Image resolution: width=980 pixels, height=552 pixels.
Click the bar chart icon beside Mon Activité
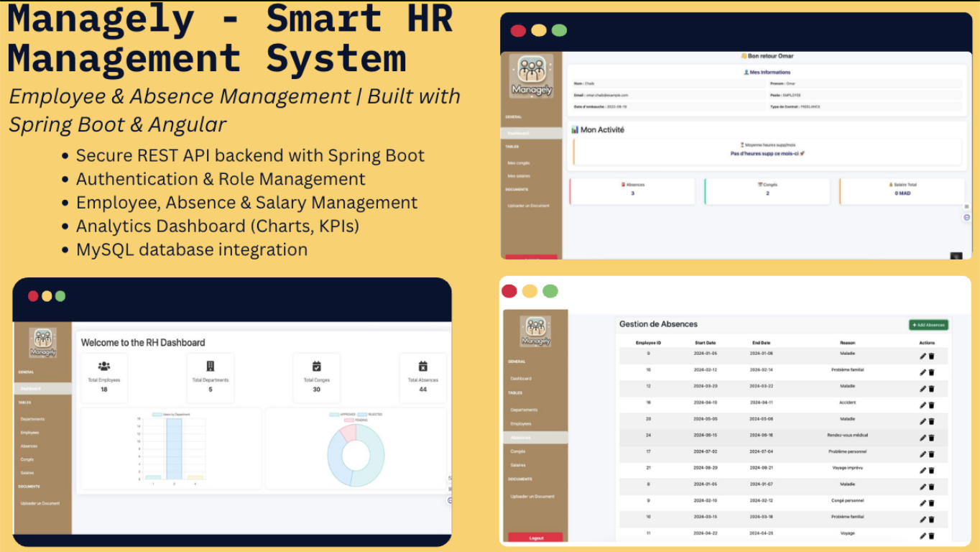575,129
